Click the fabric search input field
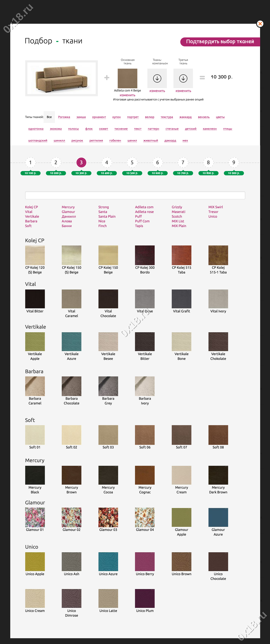The height and width of the screenshot is (644, 270). [135, 195]
